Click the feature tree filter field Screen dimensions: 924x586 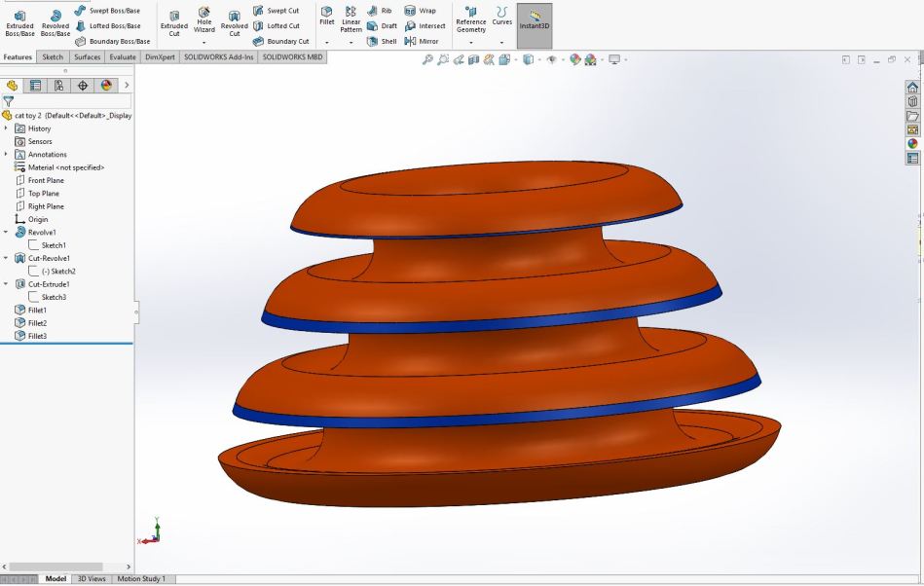pyautogui.click(x=70, y=101)
